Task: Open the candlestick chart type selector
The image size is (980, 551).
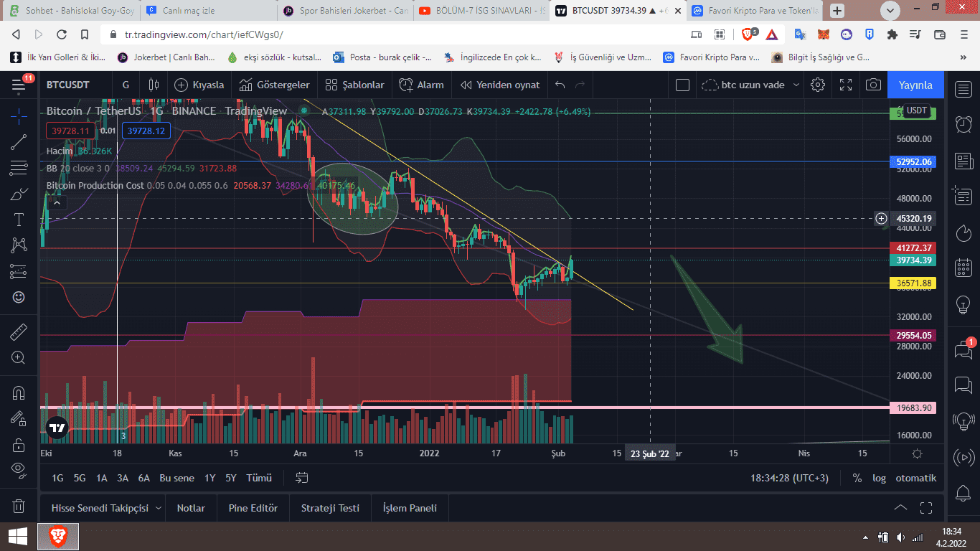Action: (x=153, y=85)
